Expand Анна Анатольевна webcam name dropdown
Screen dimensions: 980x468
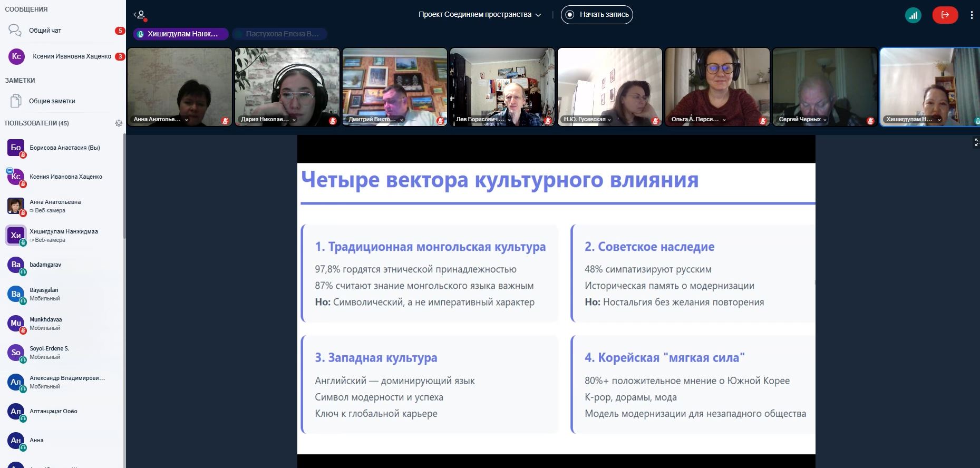[x=186, y=120]
